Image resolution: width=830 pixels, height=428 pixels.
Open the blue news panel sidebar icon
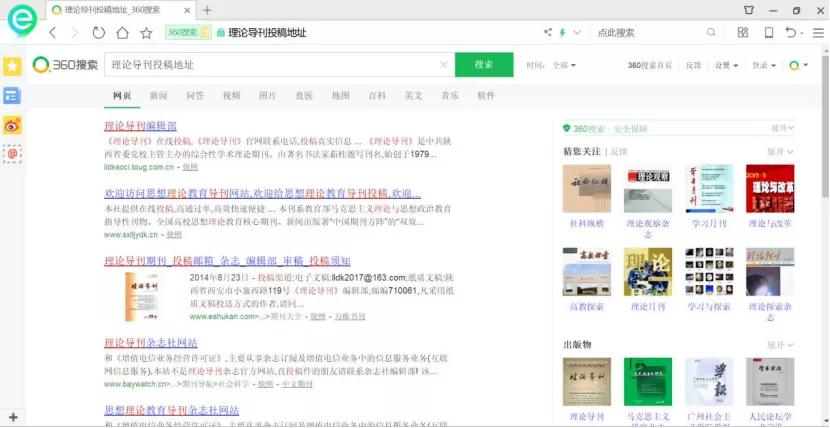12,96
